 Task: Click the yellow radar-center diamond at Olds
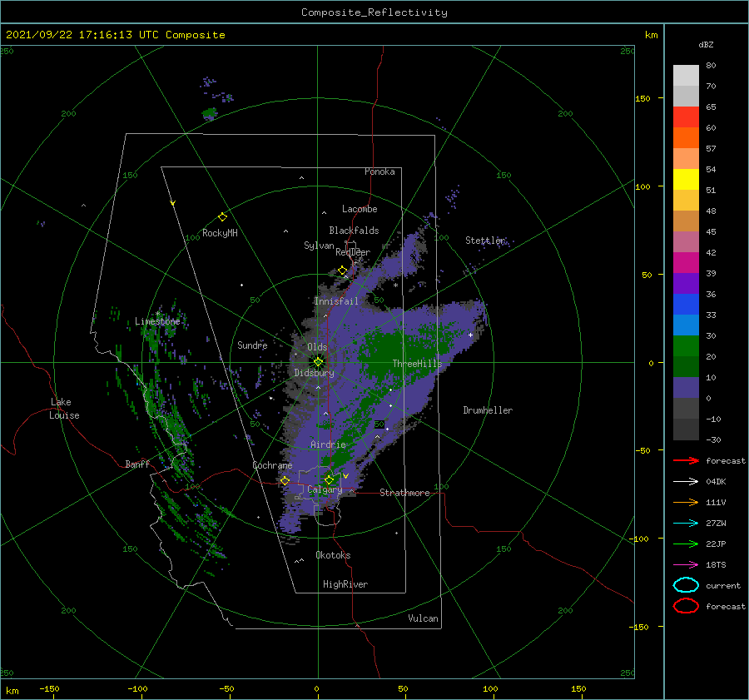coord(318,362)
